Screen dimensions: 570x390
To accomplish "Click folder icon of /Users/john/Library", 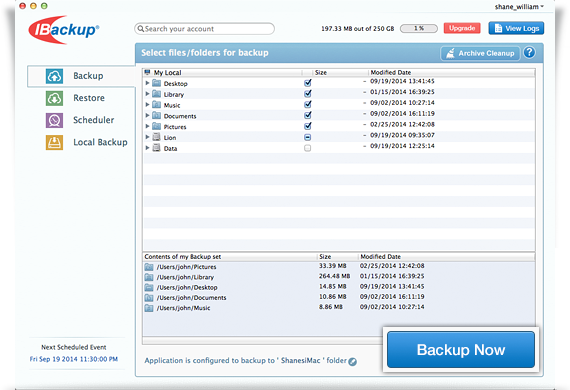I will pyautogui.click(x=149, y=277).
